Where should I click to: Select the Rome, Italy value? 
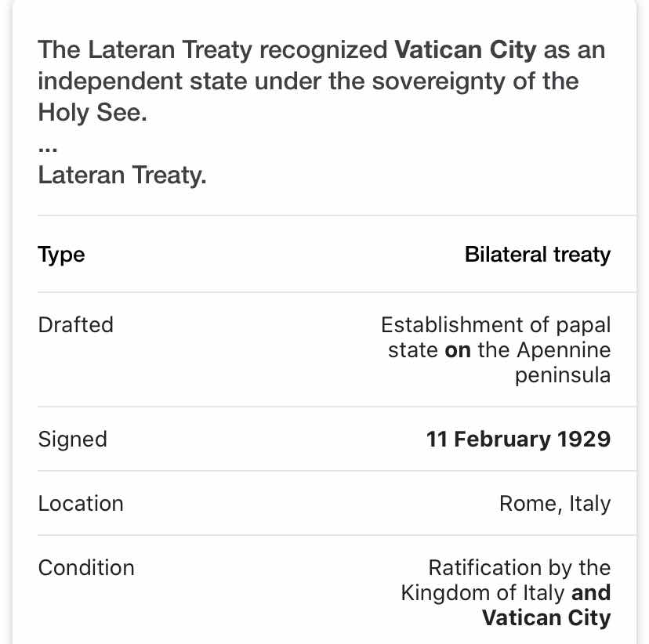coord(555,504)
